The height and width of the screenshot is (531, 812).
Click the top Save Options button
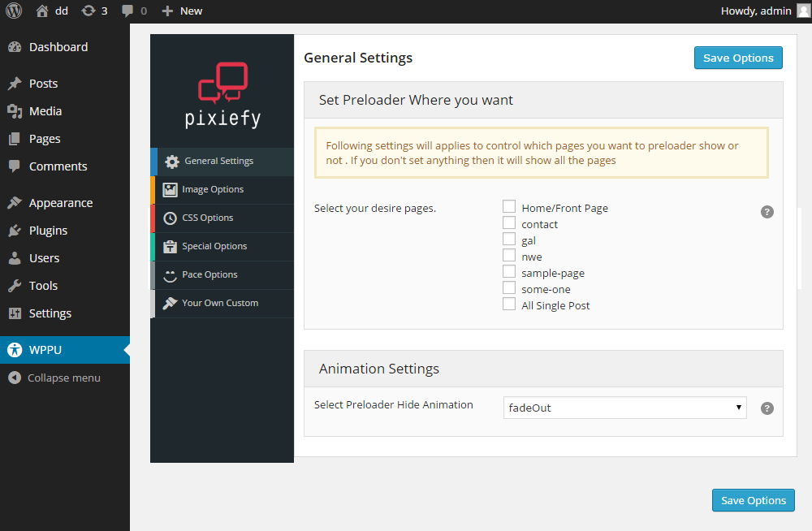point(738,58)
